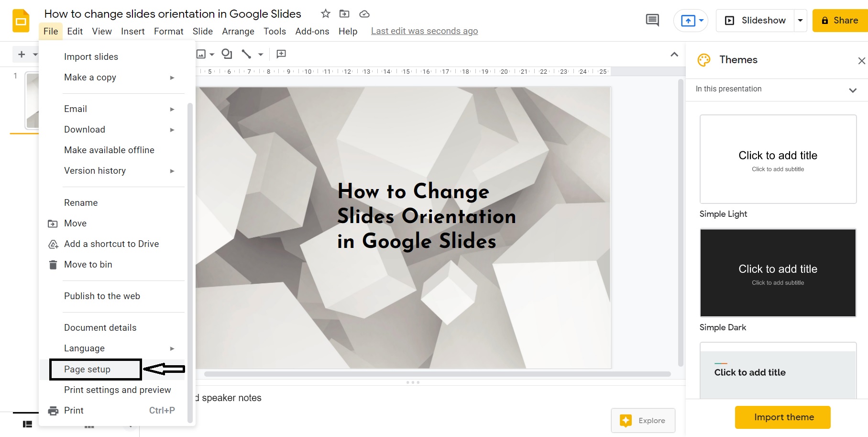Click the Import theme button
The height and width of the screenshot is (437, 868).
[x=783, y=417]
